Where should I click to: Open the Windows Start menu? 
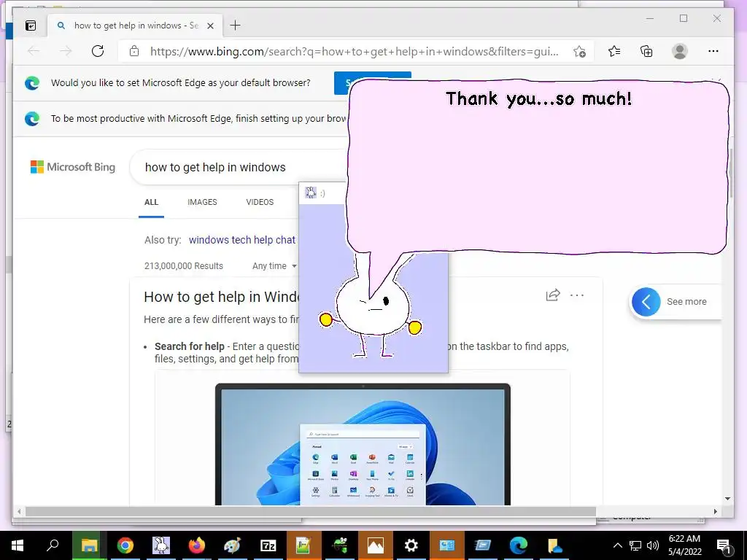tap(18, 545)
